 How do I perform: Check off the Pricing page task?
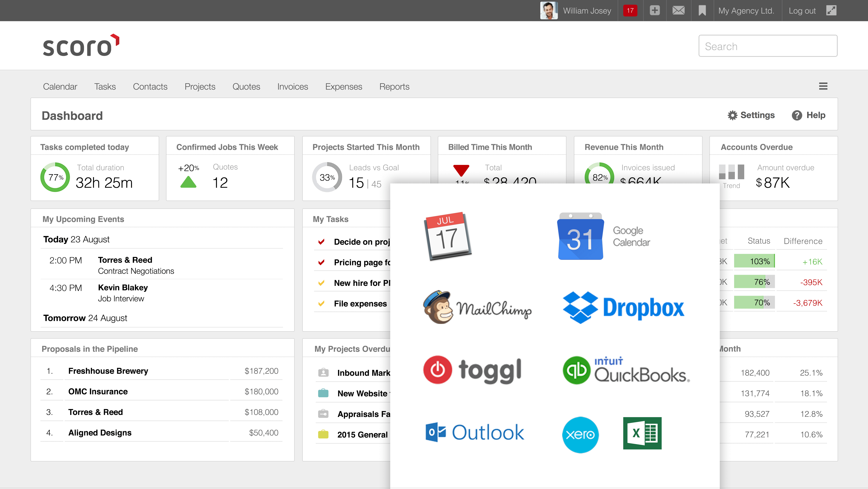321,262
